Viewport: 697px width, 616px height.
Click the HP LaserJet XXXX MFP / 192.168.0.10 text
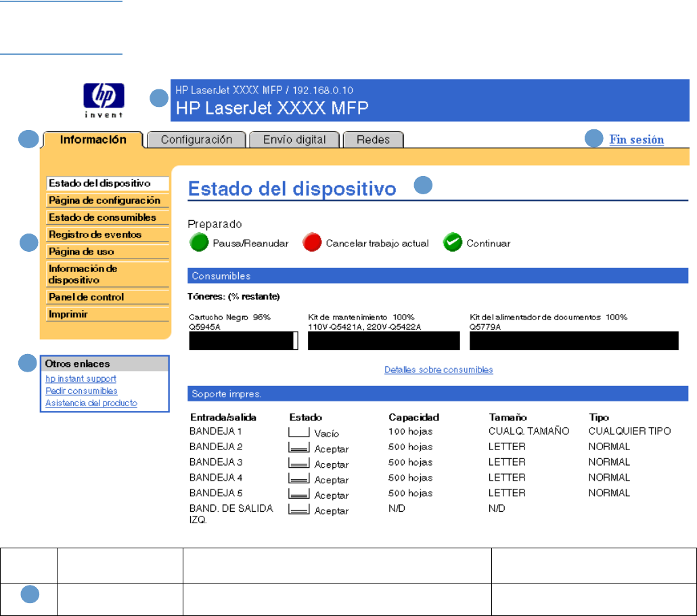(264, 90)
